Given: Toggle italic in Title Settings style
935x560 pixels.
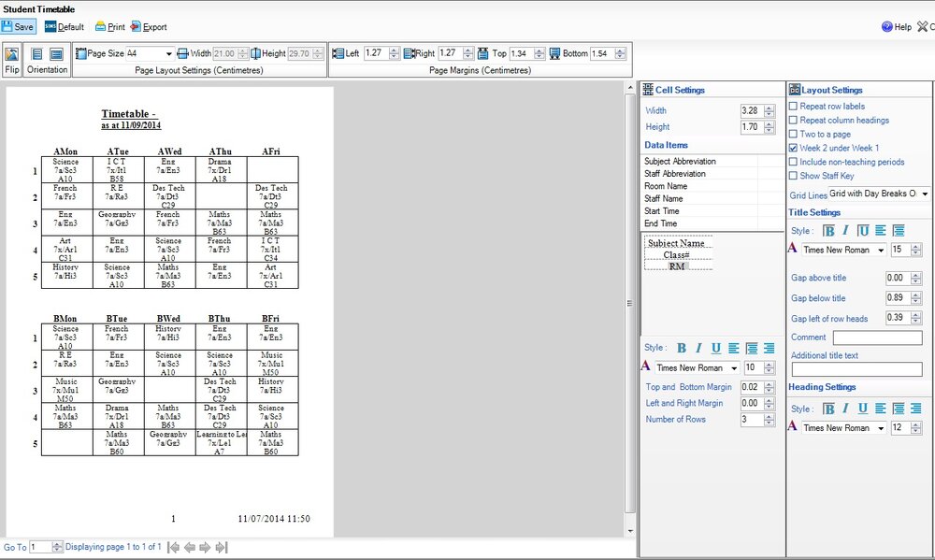Looking at the screenshot, I should [845, 231].
